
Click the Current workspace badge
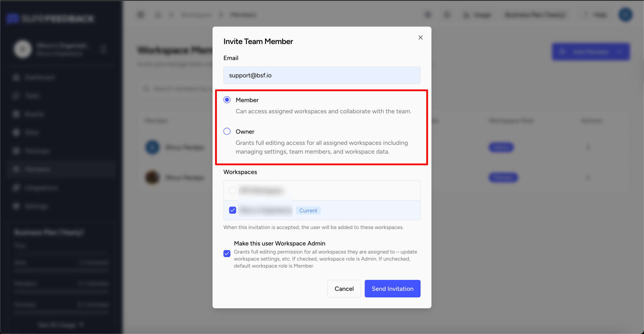308,210
